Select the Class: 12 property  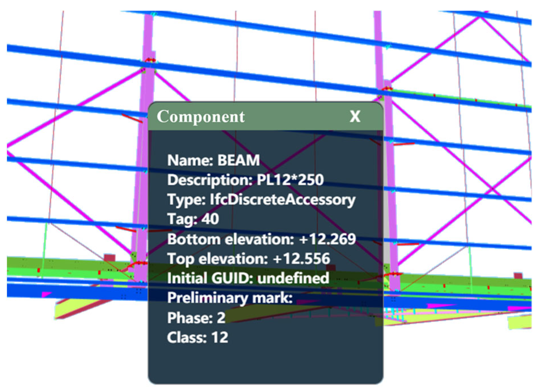tap(197, 337)
